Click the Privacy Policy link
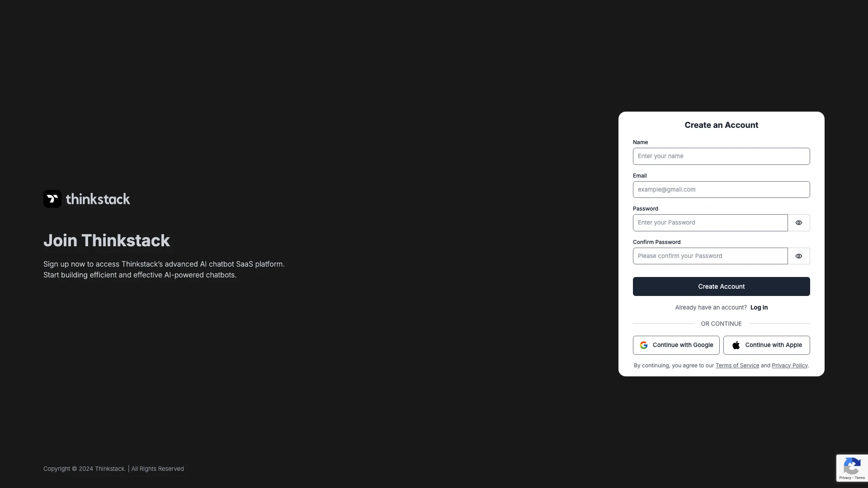The height and width of the screenshot is (488, 868). click(789, 366)
